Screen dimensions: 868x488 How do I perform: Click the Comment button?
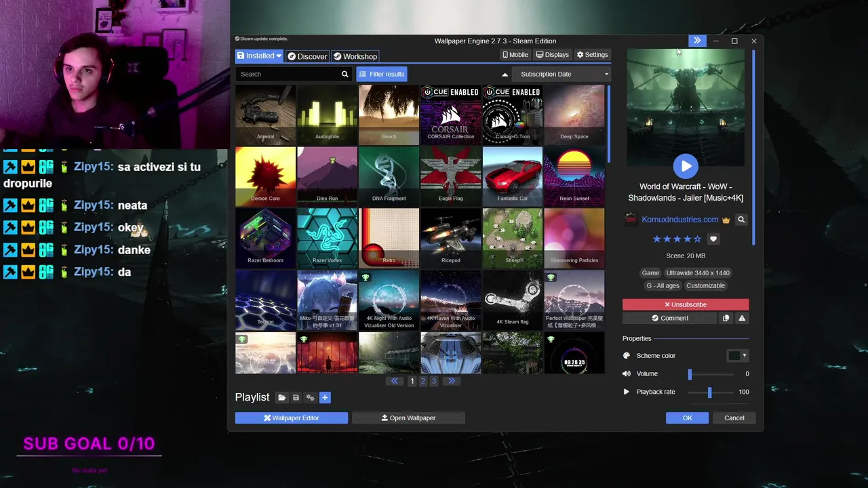(670, 318)
